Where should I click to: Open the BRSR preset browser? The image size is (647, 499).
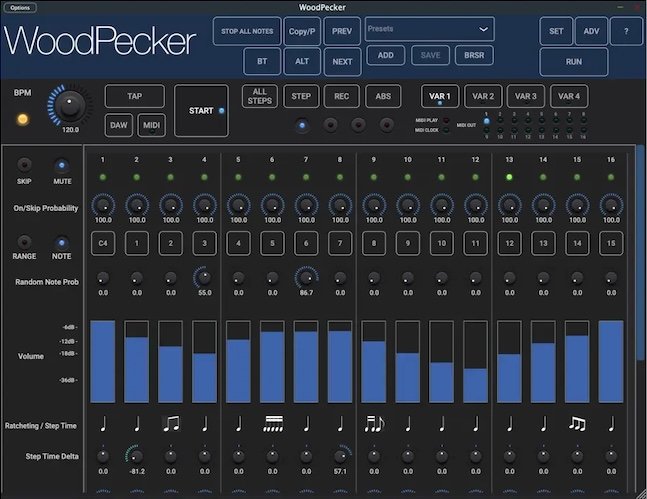tap(474, 55)
